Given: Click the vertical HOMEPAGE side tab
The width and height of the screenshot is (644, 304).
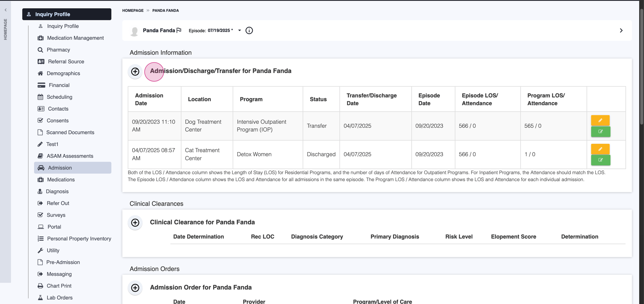Looking at the screenshot, I should click(x=5, y=29).
